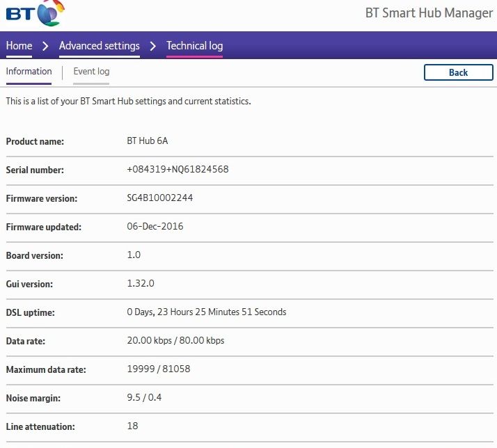This screenshot has height=448, width=497.
Task: Click the 'Gui version:' label
Action: pos(29,285)
